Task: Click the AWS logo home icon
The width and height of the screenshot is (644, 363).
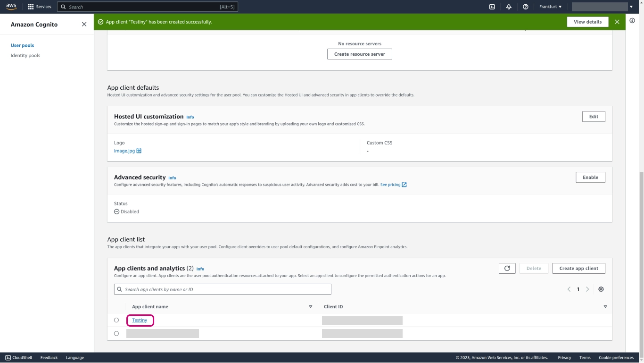Action: pos(11,7)
